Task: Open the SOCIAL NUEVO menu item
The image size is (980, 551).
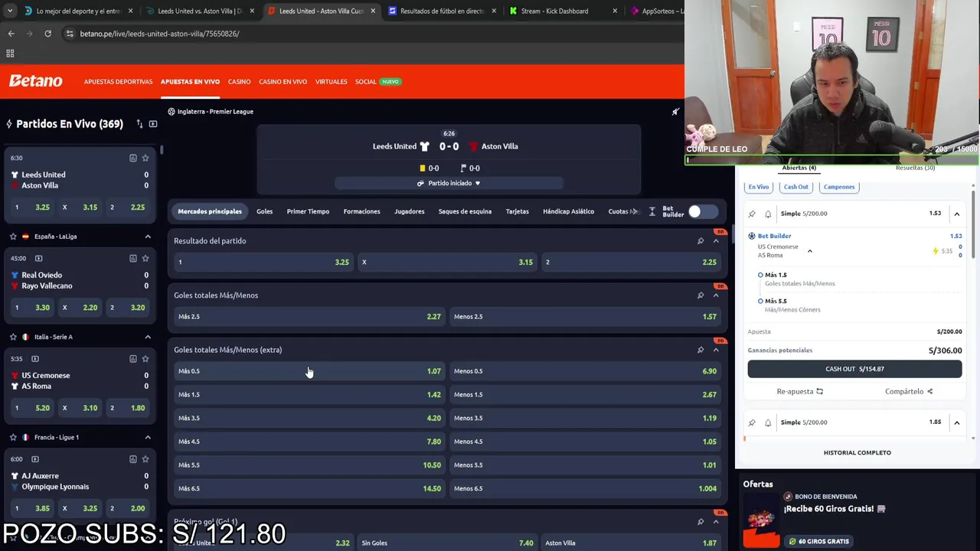Action: tap(377, 82)
